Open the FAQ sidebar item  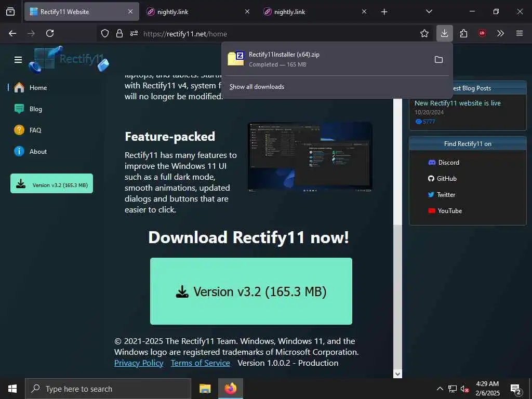[x=35, y=130]
